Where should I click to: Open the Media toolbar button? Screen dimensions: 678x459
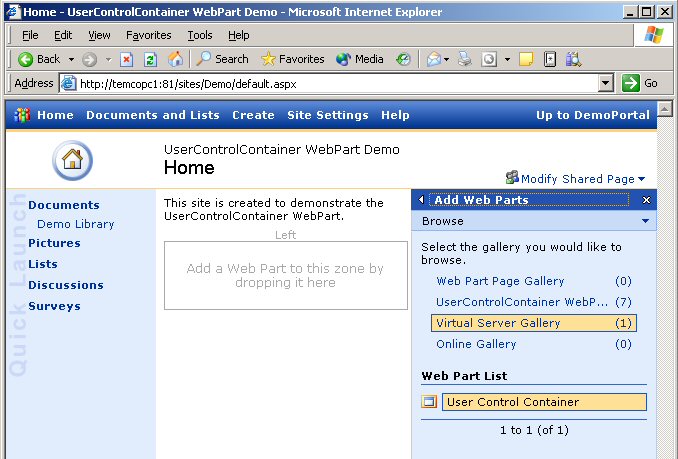pyautogui.click(x=360, y=59)
